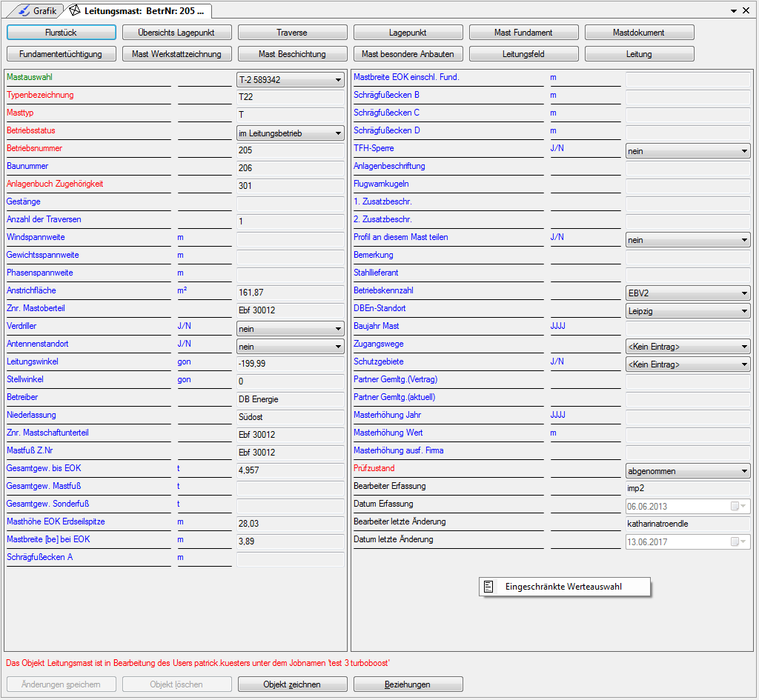This screenshot has height=700, width=759.
Task: Select Eingeschränkte Werteauswahl from the context menu
Action: click(563, 587)
